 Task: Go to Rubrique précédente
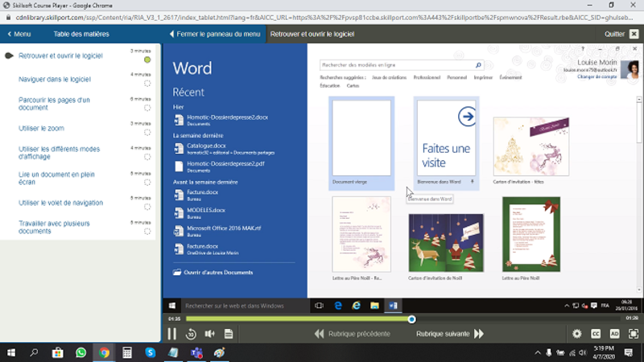353,334
